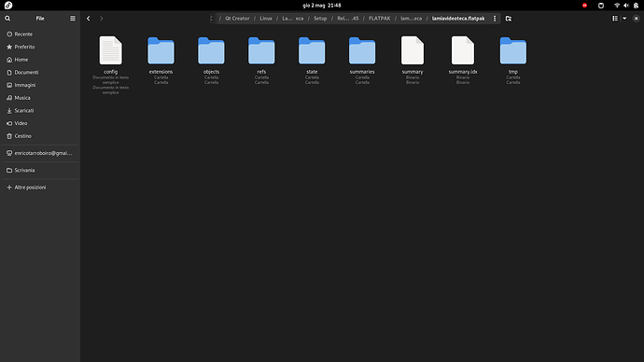The image size is (644, 362).
Task: Select the objects folder
Action: (211, 51)
